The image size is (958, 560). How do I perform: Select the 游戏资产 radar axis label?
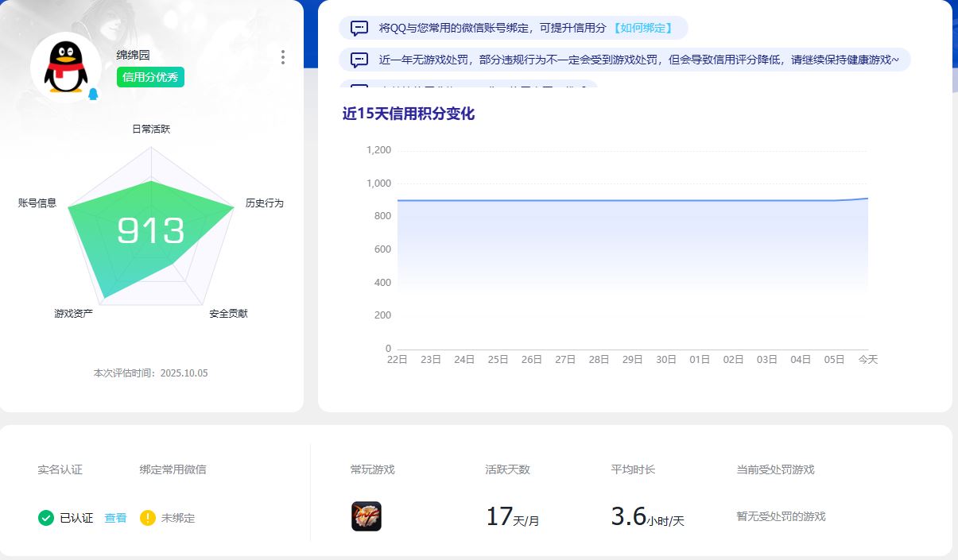pyautogui.click(x=74, y=314)
